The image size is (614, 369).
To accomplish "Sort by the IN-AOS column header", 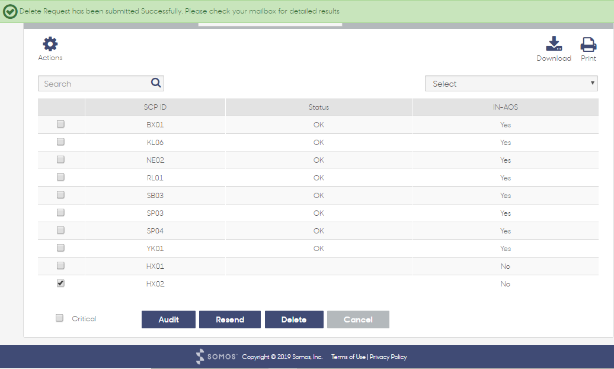I will click(x=505, y=107).
